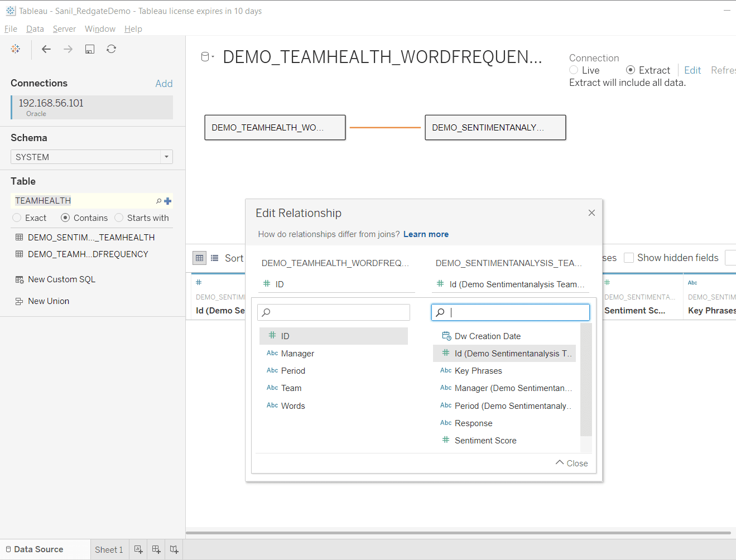The image size is (736, 560).
Task: Open the Data menu
Action: (x=35, y=29)
